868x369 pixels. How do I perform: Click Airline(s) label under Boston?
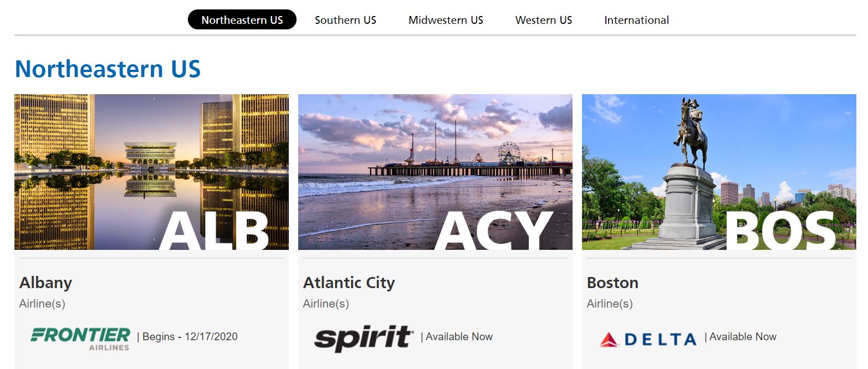(610, 304)
